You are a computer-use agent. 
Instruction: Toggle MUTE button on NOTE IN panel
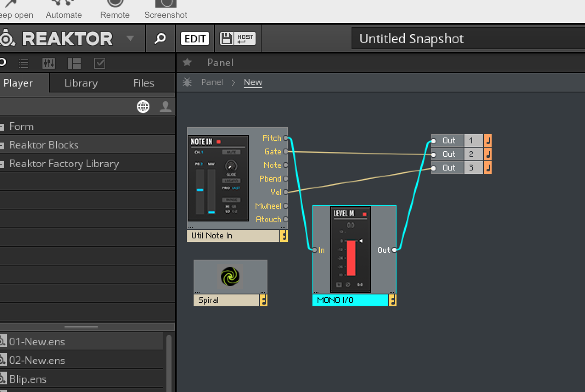point(231,152)
